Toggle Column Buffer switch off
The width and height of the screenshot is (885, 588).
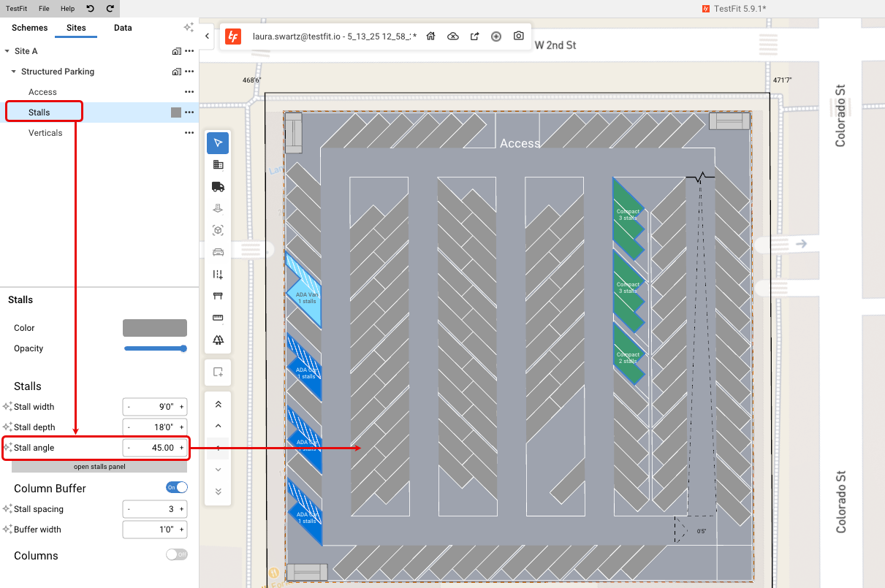click(177, 487)
